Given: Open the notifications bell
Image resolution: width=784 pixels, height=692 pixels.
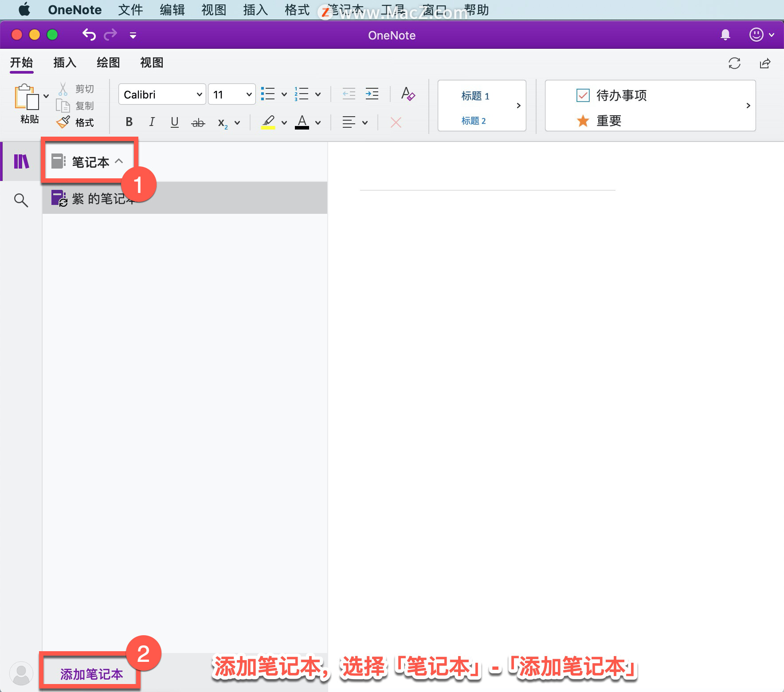Looking at the screenshot, I should click(x=725, y=35).
